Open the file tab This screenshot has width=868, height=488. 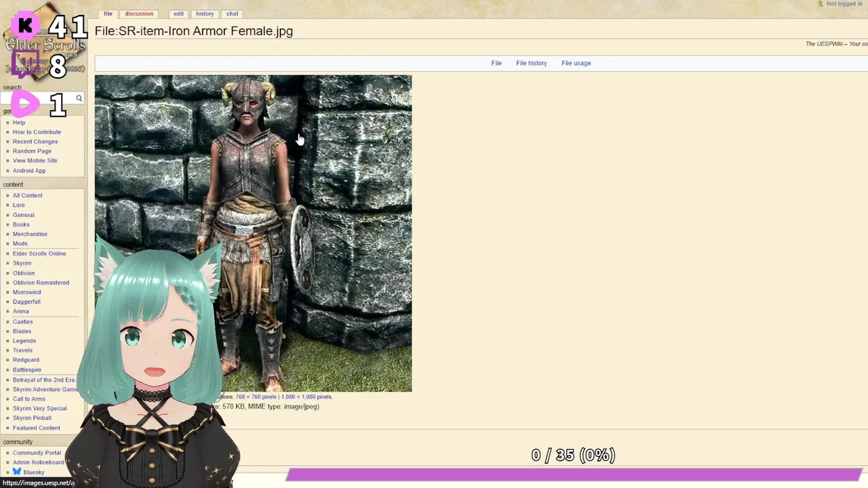108,14
